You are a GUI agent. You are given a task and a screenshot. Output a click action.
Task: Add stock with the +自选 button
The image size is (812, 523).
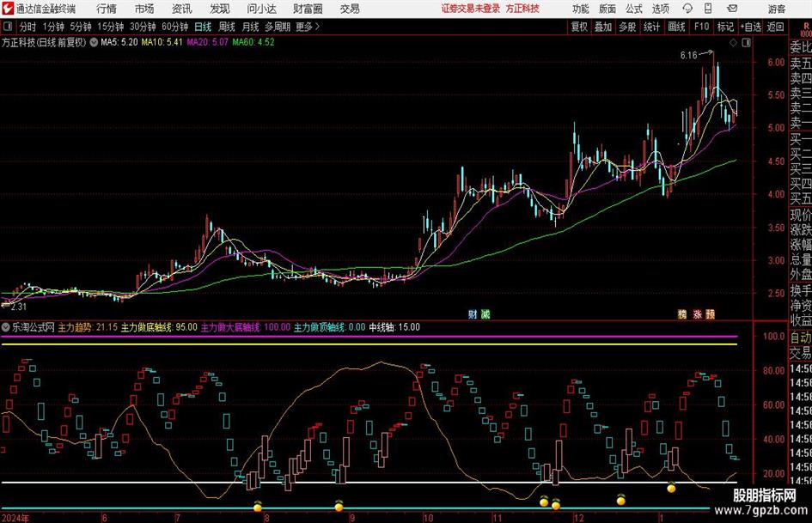pos(751,27)
